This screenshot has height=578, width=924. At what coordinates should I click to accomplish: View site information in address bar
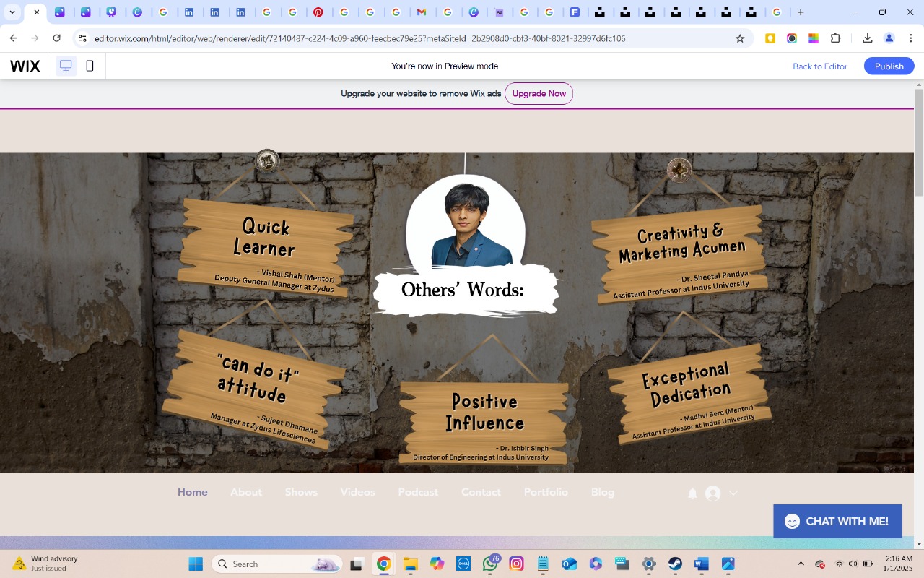[x=82, y=38]
